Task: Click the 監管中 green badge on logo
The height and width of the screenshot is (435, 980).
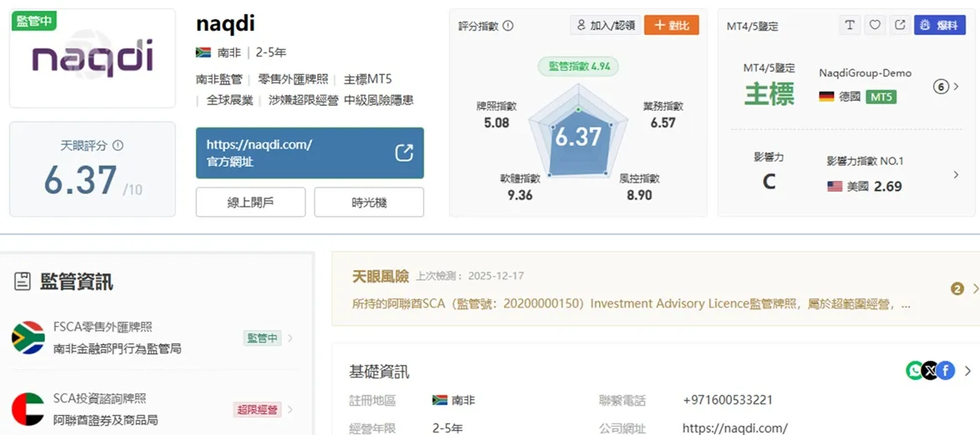Action: [x=33, y=20]
